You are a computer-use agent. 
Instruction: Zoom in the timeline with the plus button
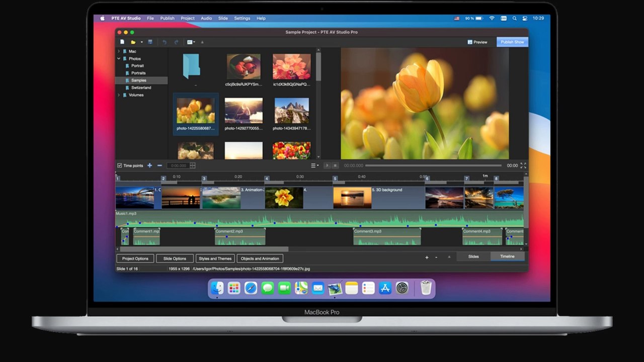tap(427, 257)
